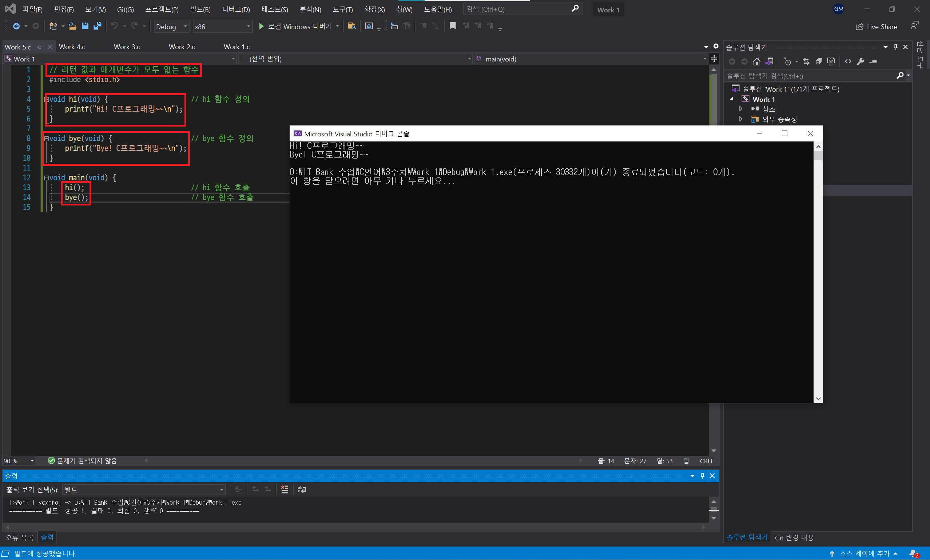The image size is (930, 560).
Task: Click 소스 제어에 추가 in status bar
Action: pos(865,553)
